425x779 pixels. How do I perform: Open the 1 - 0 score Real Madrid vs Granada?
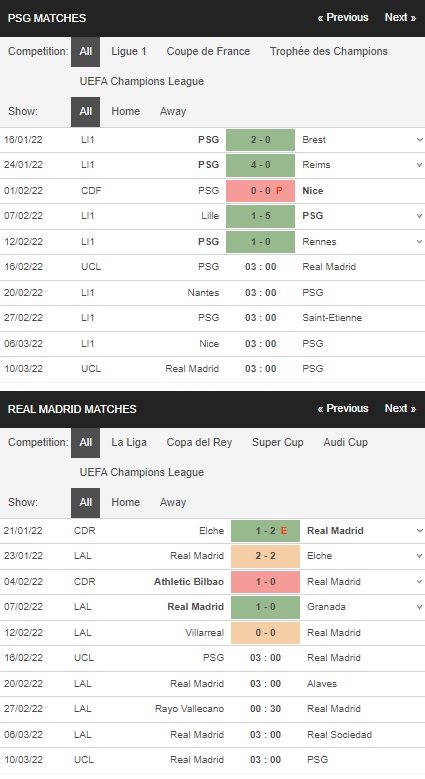(x=265, y=607)
